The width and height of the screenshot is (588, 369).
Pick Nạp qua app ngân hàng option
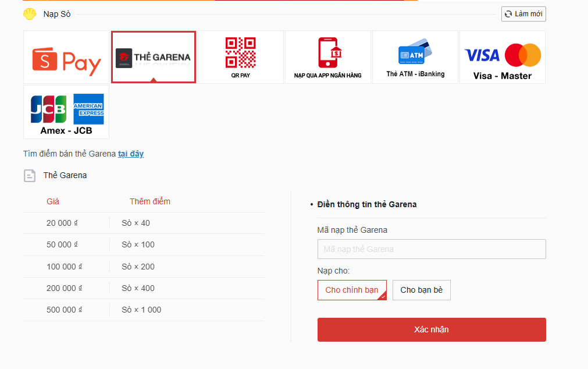pos(328,57)
